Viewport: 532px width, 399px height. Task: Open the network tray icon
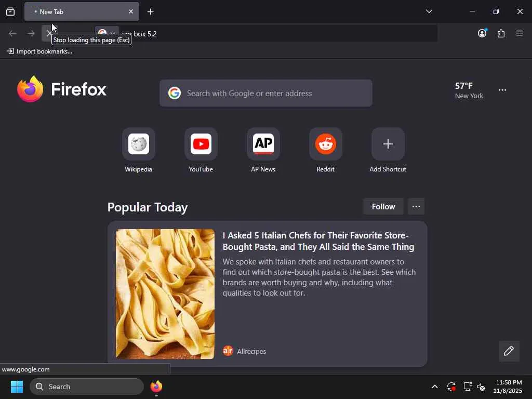468,387
